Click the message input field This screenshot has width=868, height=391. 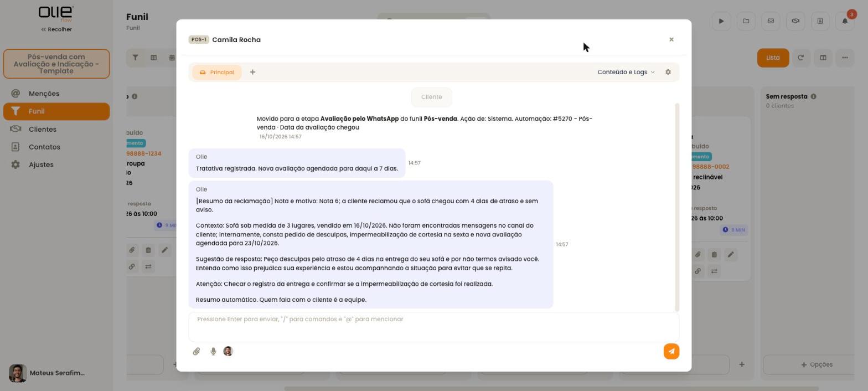point(433,327)
